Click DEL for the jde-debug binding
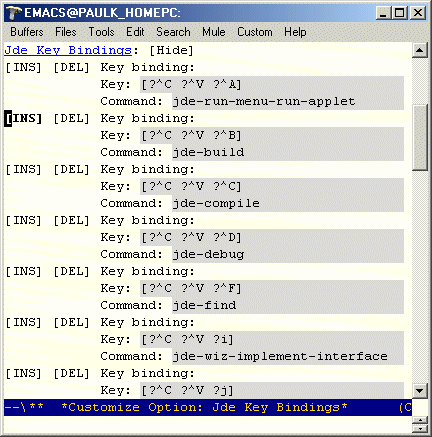 pos(72,221)
